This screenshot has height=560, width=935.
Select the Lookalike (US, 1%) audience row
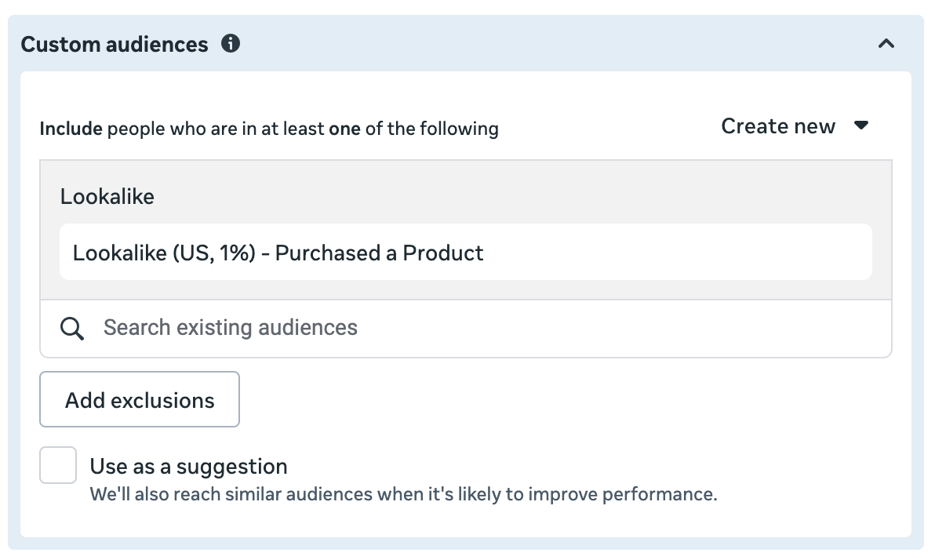point(278,253)
